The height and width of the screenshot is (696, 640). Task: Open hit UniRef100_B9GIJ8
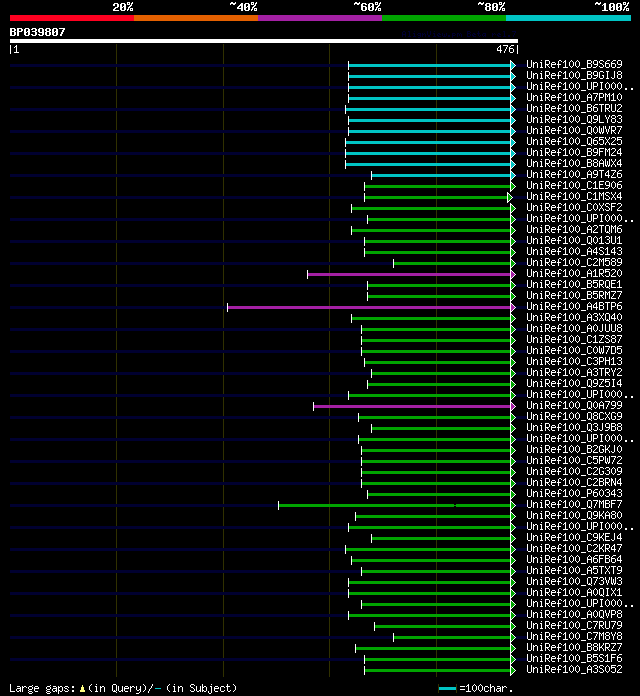click(x=574, y=75)
